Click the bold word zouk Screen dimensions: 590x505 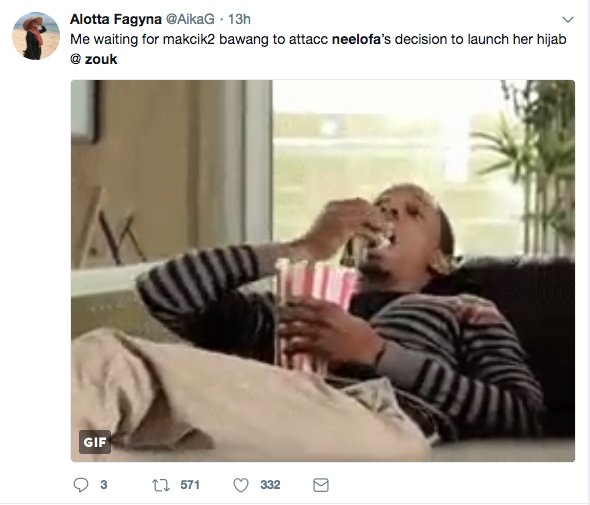[x=101, y=59]
